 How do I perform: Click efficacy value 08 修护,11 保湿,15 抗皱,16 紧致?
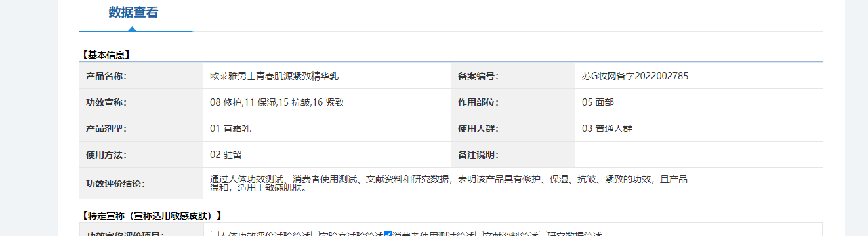pos(278,102)
